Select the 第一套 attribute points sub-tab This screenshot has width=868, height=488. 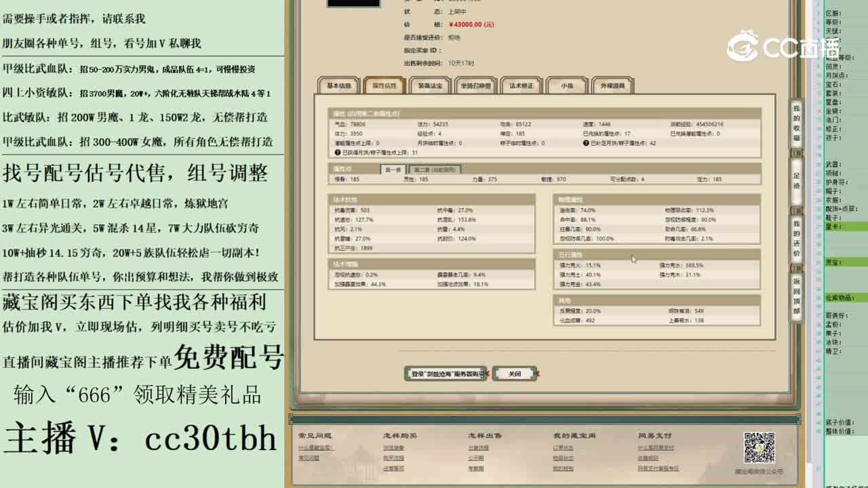393,169
